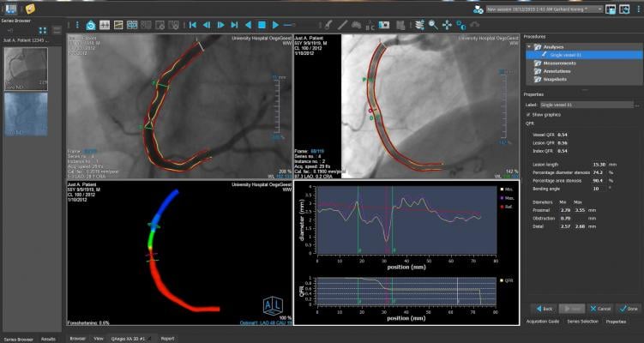This screenshot has width=644, height=343.
Task: Select Single vessel 01 analysis item
Action: (565, 54)
